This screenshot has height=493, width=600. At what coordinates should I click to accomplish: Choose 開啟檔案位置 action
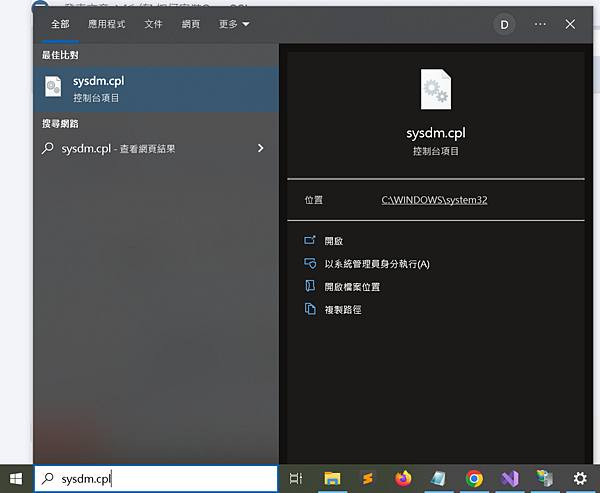[x=352, y=287]
